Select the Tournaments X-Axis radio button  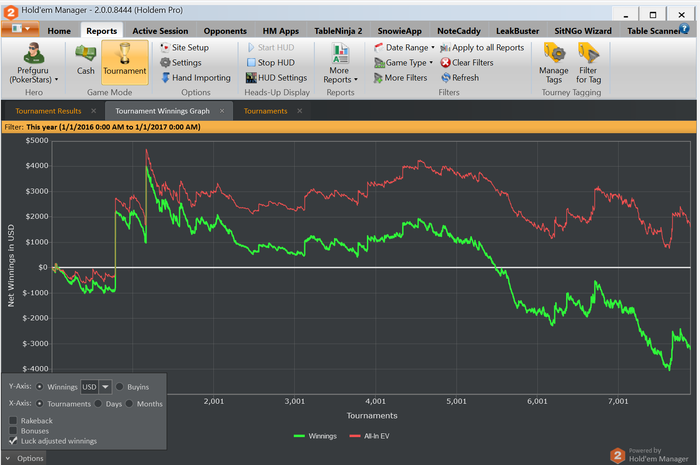[x=40, y=403]
